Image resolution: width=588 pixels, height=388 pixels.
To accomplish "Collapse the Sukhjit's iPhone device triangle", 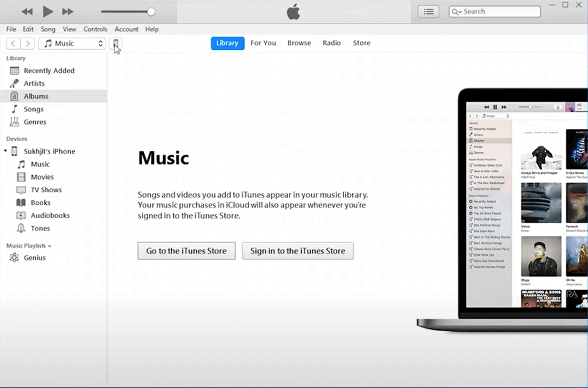I will pos(5,151).
